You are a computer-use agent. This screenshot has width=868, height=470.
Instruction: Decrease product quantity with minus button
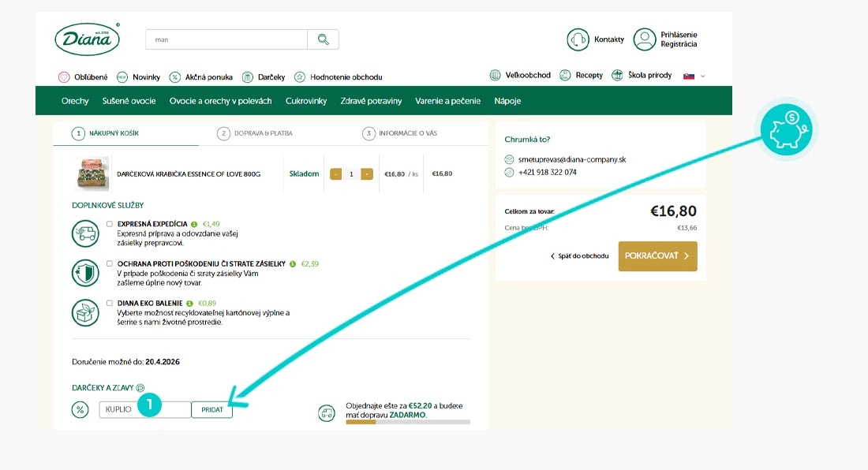335,173
